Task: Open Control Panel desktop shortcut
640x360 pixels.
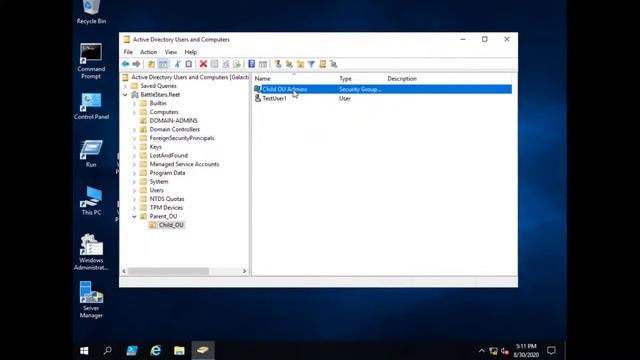Action: click(x=91, y=106)
